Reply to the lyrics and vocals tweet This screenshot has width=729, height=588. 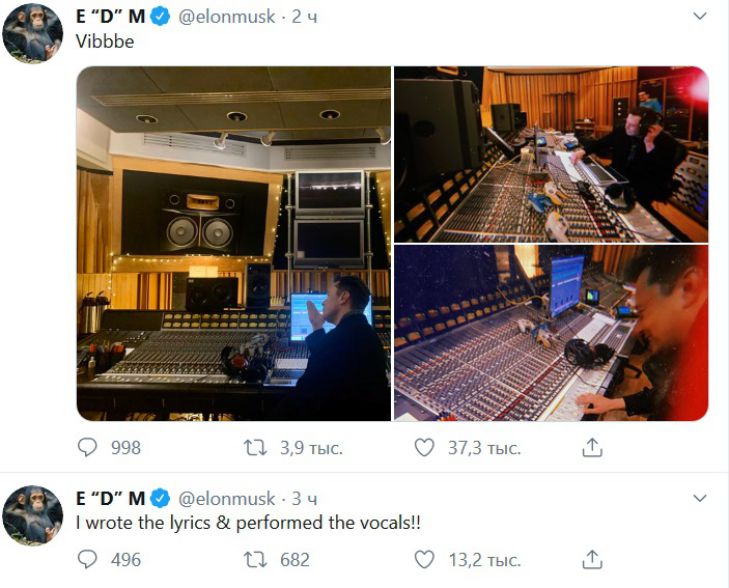coord(87,559)
